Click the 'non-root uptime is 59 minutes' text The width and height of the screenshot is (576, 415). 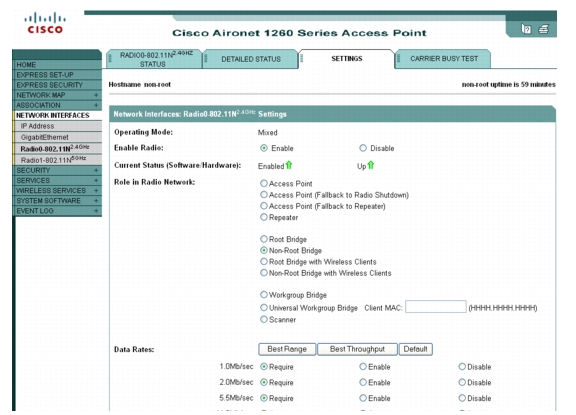pos(508,84)
